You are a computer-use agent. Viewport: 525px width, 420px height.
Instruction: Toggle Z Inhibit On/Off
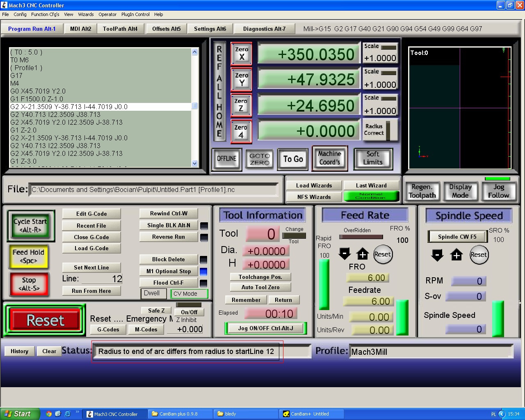coord(189,312)
